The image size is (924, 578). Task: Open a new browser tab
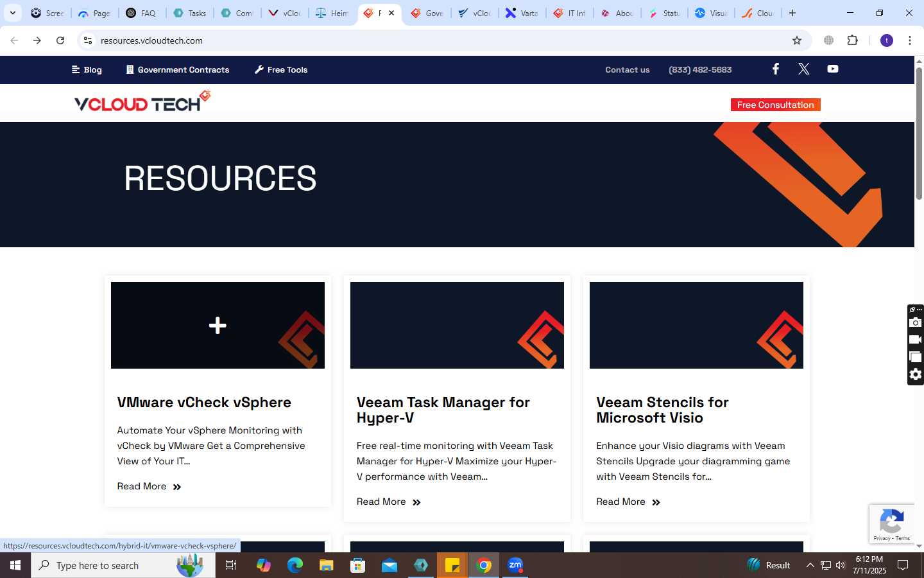792,13
